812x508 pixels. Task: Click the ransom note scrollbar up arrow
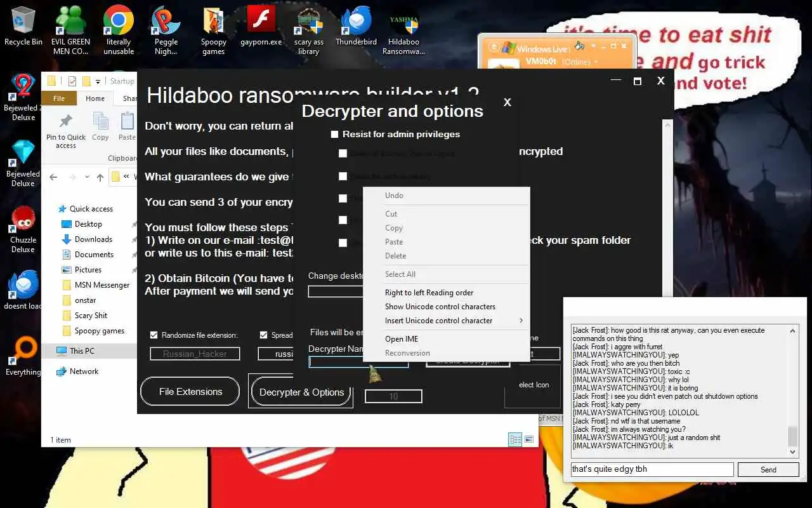click(667, 125)
